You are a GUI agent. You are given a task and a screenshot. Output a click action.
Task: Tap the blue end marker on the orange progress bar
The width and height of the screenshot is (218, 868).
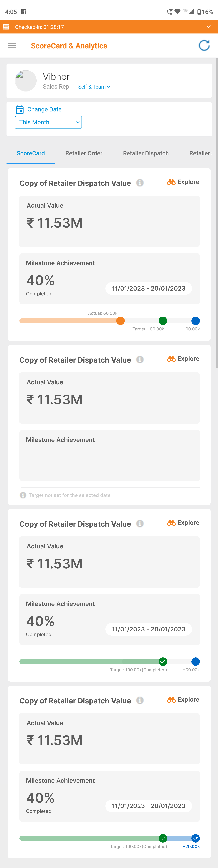pos(195,321)
